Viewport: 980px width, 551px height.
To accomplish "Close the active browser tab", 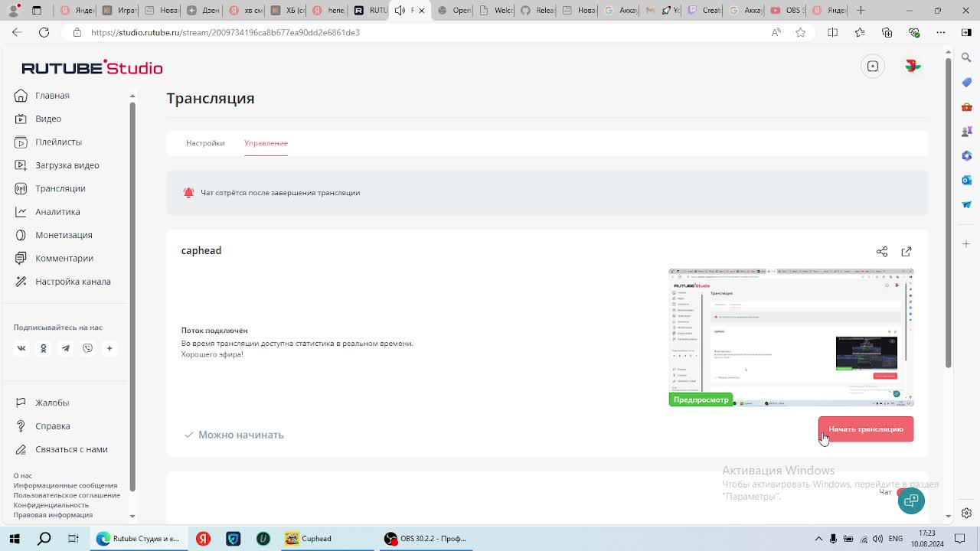I will coord(421,11).
